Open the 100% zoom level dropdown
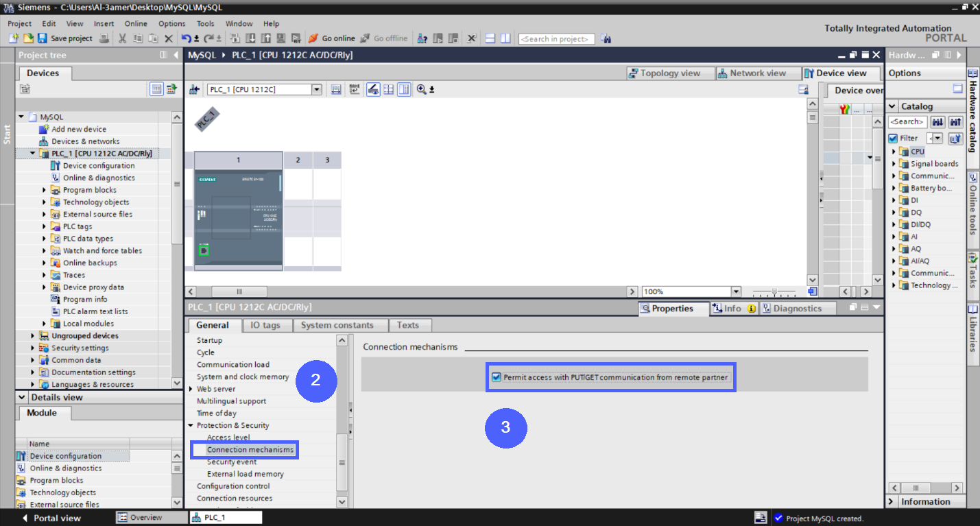Image resolution: width=980 pixels, height=526 pixels. coord(736,291)
